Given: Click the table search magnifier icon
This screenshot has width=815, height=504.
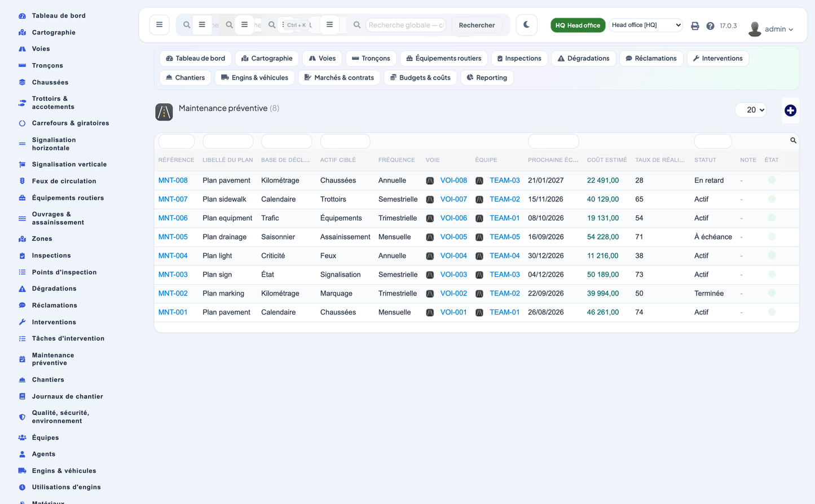Looking at the screenshot, I should pos(793,140).
